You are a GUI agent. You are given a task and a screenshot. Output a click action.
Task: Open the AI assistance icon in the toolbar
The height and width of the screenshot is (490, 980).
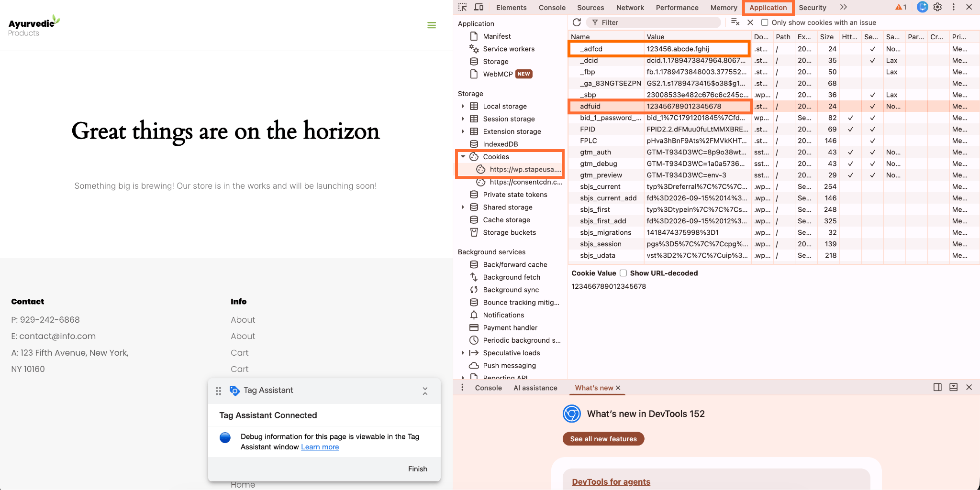pos(922,7)
